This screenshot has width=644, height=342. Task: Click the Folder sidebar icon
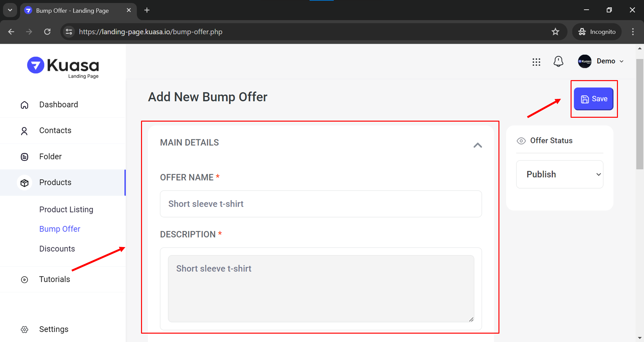click(x=24, y=157)
